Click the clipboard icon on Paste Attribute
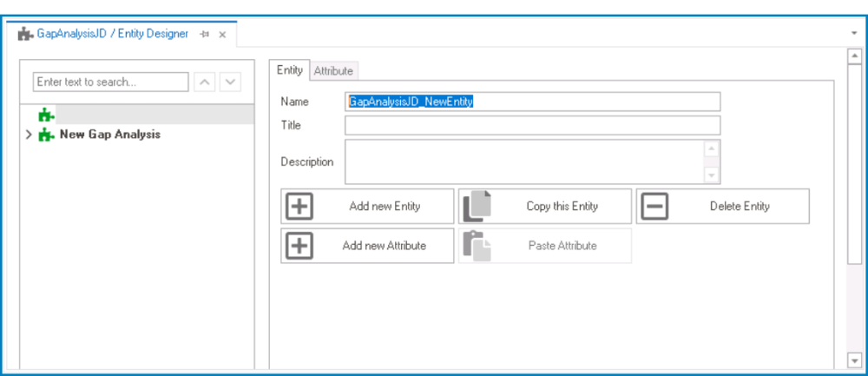This screenshot has height=376, width=868. [477, 246]
